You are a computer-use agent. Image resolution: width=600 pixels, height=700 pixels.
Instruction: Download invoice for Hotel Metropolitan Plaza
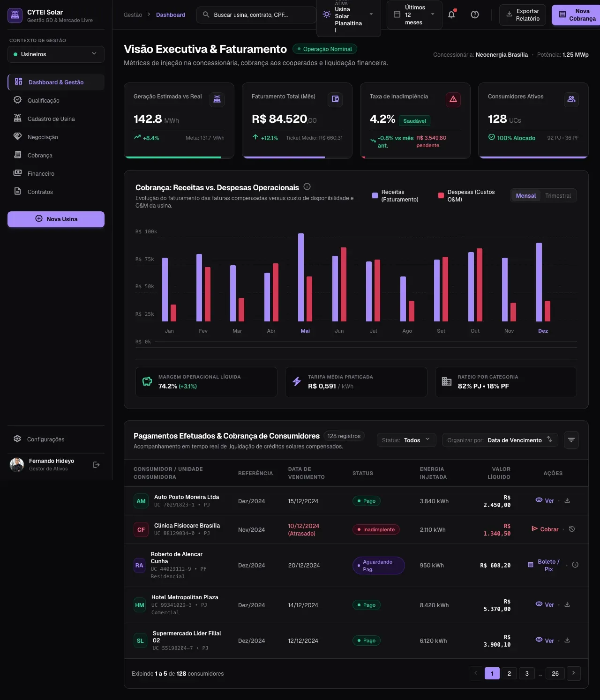(x=567, y=604)
